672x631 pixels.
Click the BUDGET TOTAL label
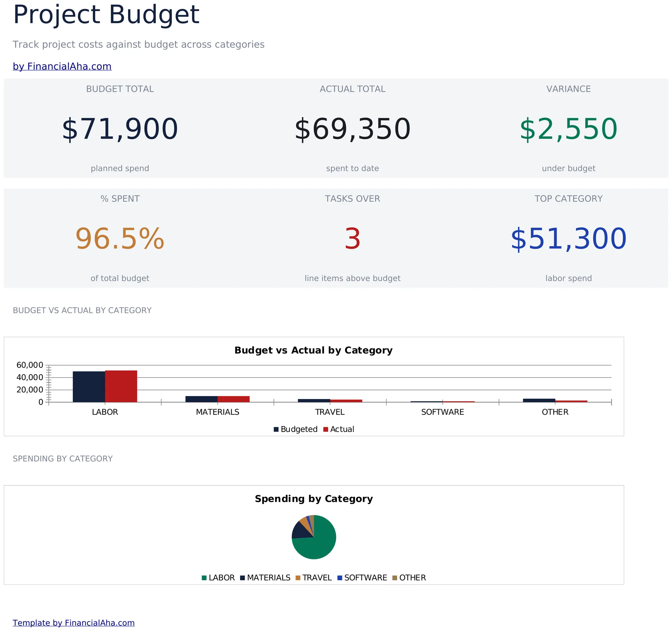click(120, 89)
